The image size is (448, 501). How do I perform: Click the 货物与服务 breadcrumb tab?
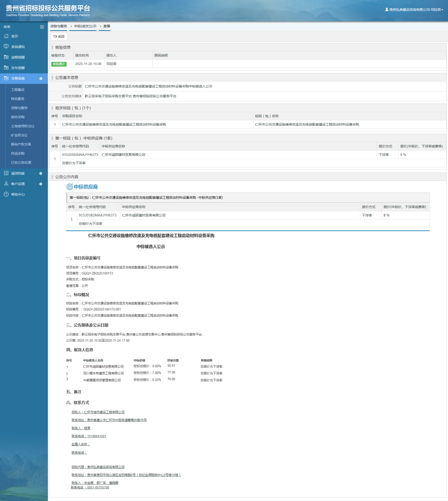[x=59, y=26]
